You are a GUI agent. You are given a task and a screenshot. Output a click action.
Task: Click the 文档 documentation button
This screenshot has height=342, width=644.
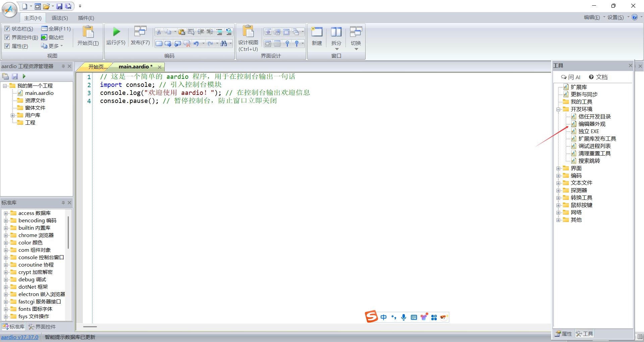point(598,77)
